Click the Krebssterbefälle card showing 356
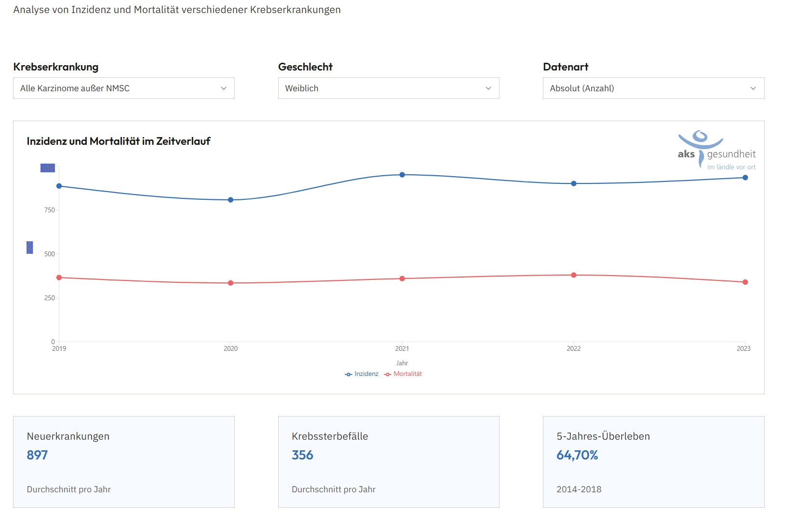 pos(388,461)
